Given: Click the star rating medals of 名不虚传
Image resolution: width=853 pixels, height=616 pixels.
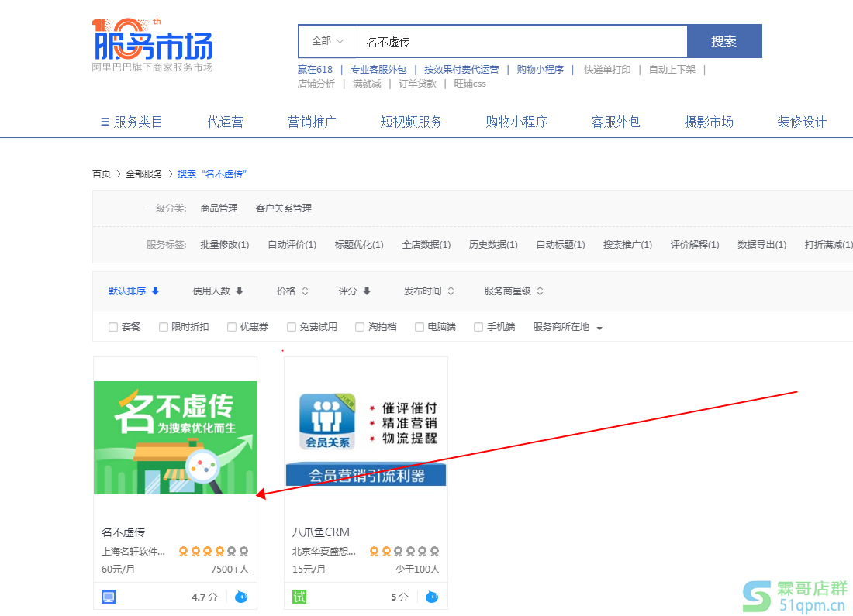Looking at the screenshot, I should (x=213, y=552).
